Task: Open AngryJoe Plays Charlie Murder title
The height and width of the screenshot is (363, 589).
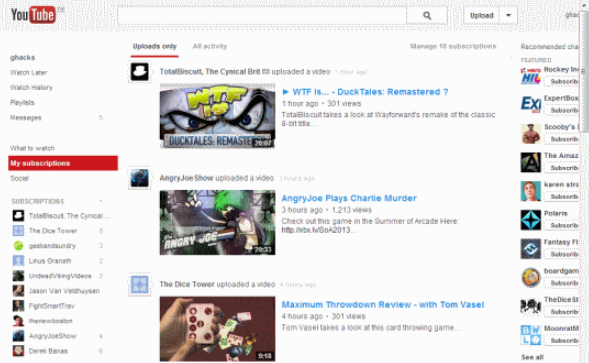Action: 349,198
